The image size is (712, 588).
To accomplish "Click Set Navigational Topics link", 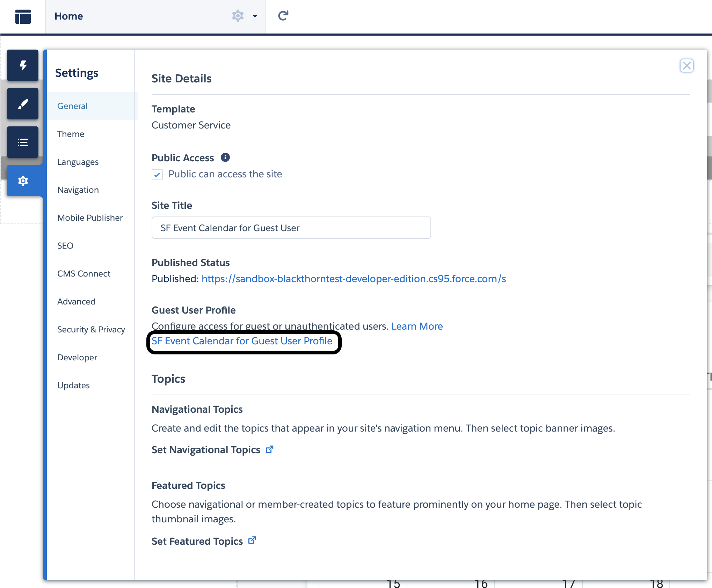I will tap(206, 450).
